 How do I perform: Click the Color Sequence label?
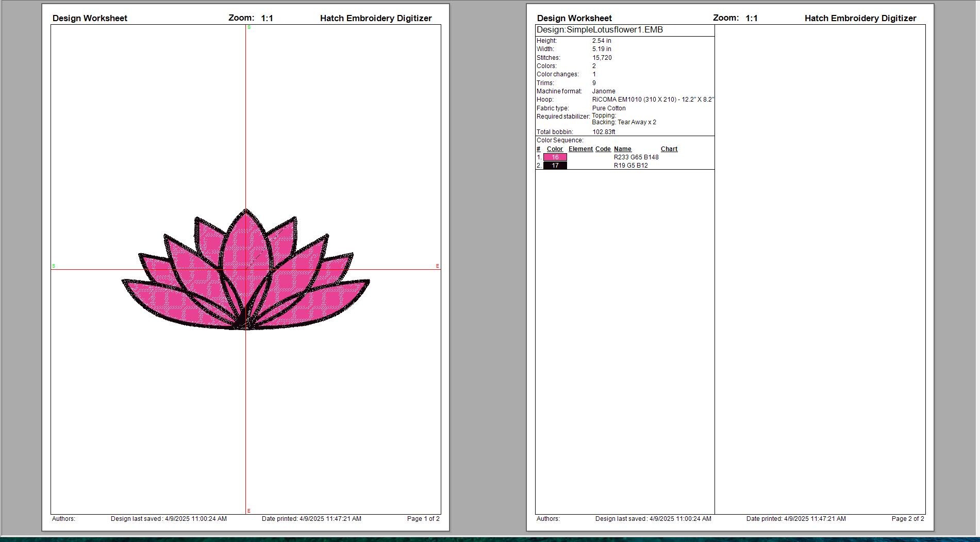click(x=560, y=140)
